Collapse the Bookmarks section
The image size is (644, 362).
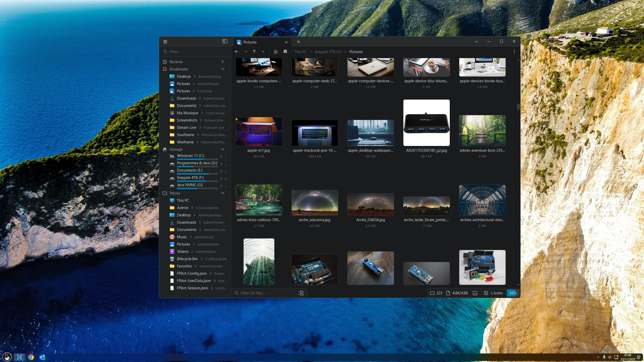222,69
